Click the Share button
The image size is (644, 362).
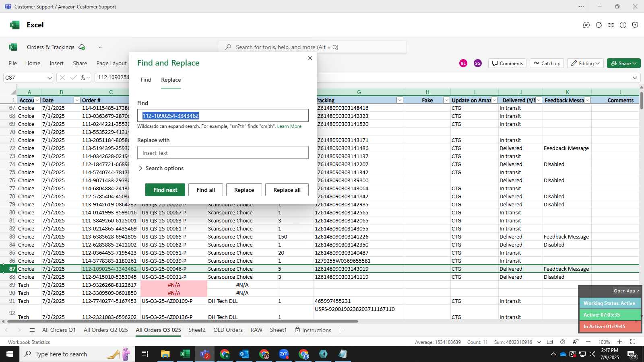click(x=624, y=63)
